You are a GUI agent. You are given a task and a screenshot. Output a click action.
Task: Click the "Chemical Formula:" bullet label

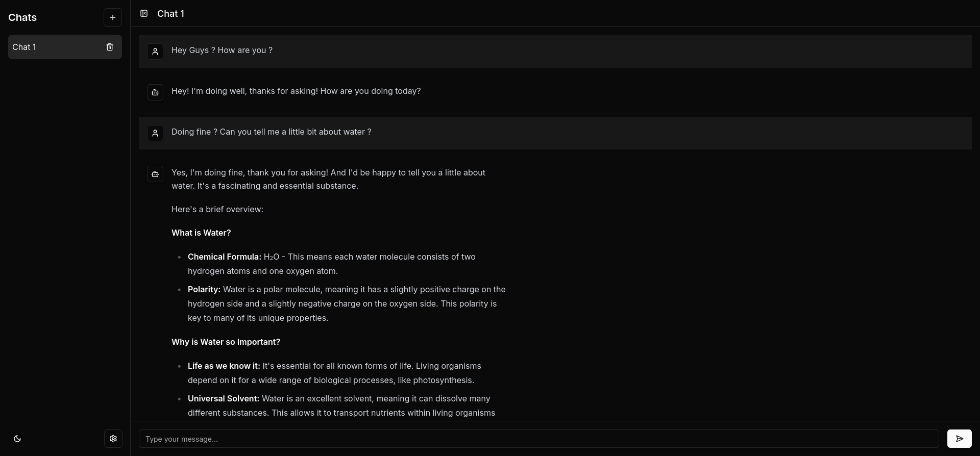click(225, 257)
